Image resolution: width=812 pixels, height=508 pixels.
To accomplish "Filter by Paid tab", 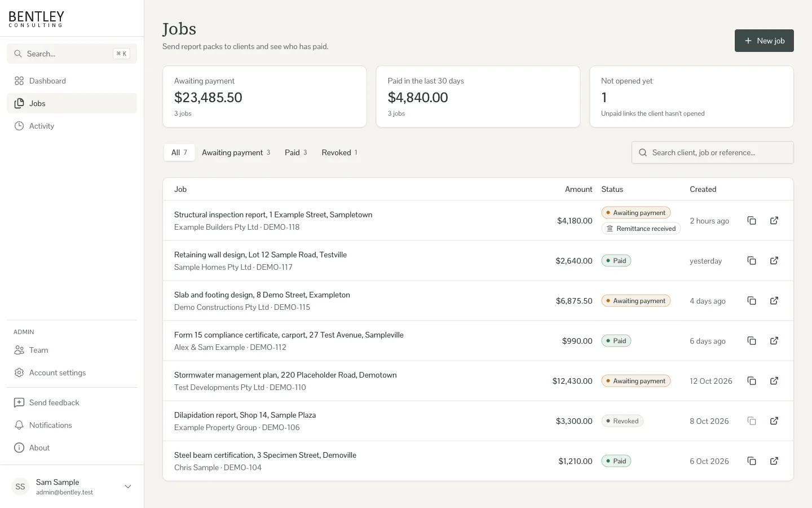I will click(x=296, y=152).
